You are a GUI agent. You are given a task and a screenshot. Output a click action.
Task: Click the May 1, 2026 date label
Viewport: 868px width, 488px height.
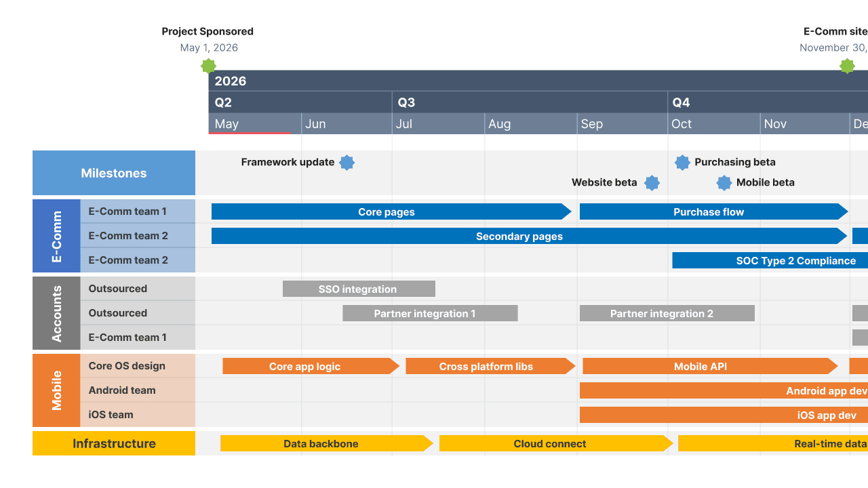coord(209,47)
